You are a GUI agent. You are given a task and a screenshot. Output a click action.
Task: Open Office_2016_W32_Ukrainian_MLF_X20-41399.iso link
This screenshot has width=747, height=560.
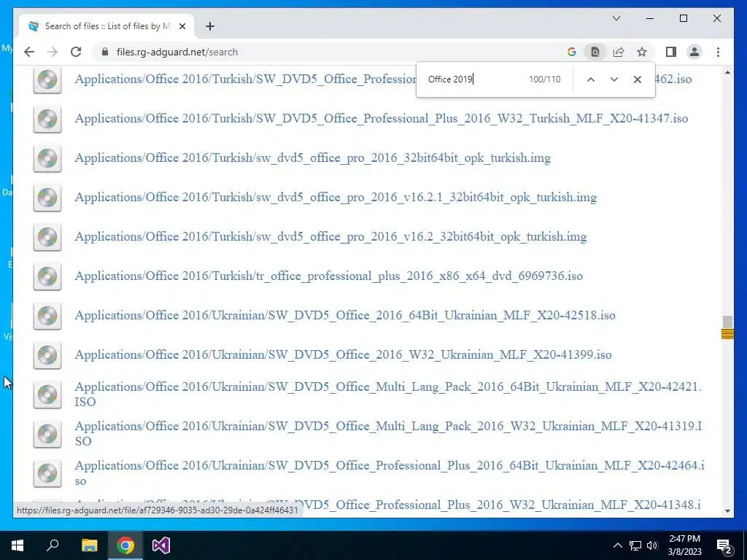(343, 355)
